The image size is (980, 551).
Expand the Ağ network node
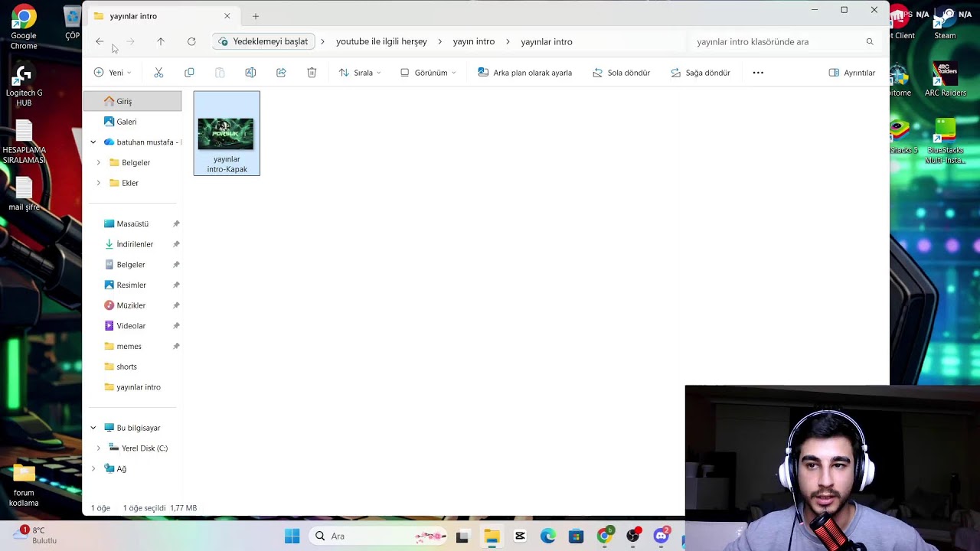coord(93,468)
